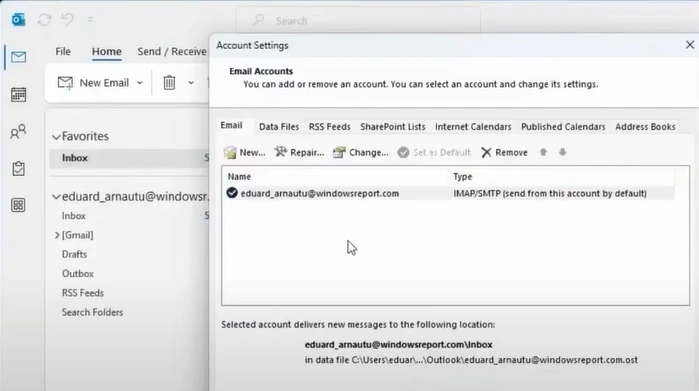Open the More Apps grid icon
Screen dimensions: 699x391
click(x=18, y=205)
